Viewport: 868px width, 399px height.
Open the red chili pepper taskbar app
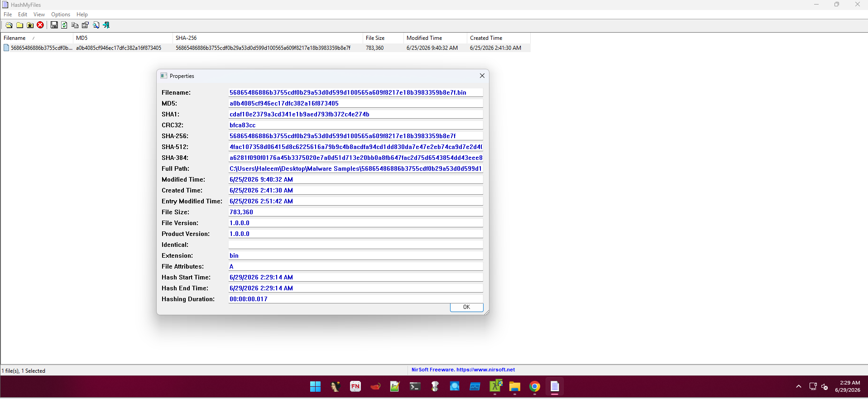click(375, 386)
